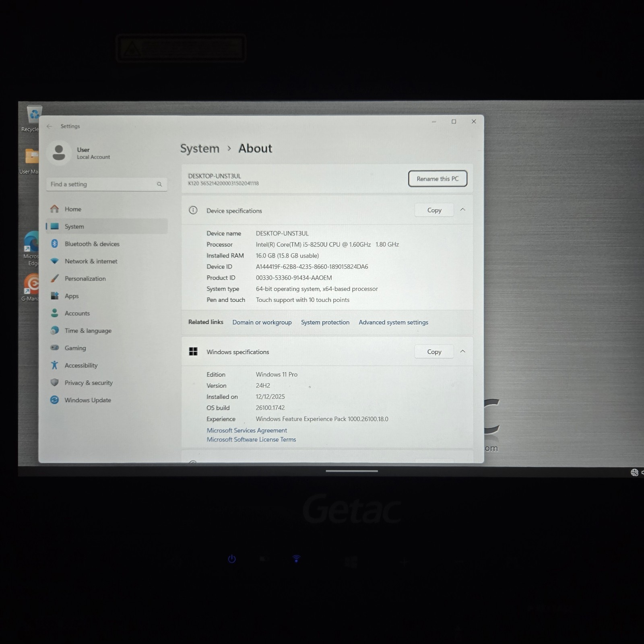The height and width of the screenshot is (644, 644).
Task: Click the Device ID value text
Action: [312, 266]
